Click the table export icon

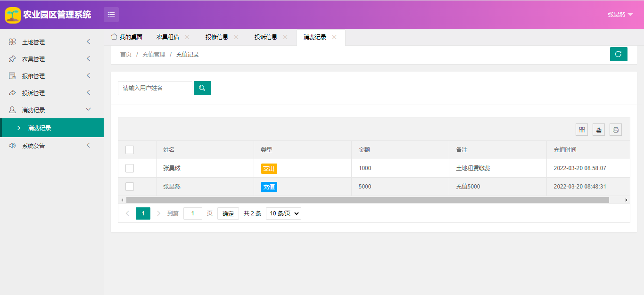click(599, 130)
